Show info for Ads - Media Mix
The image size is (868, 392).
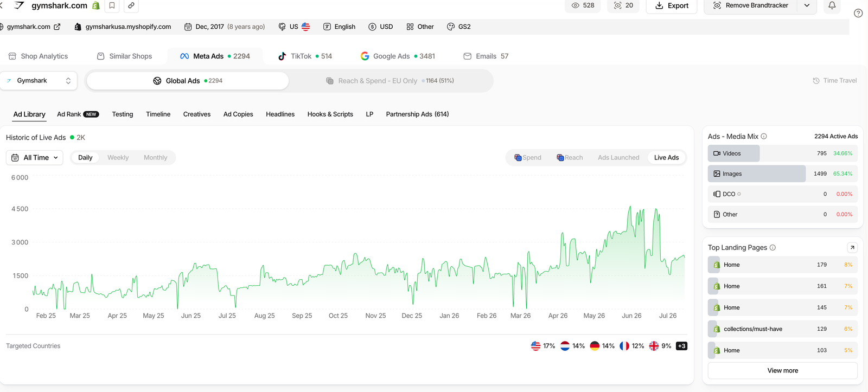[764, 137]
